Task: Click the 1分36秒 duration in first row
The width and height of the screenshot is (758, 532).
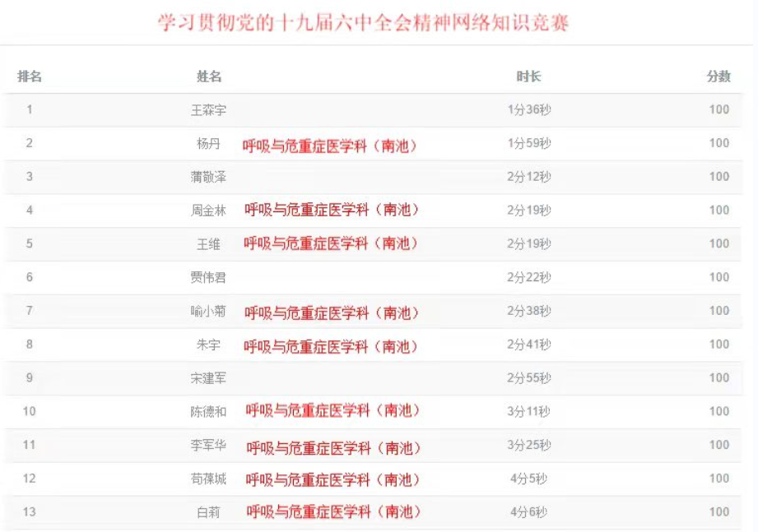Action: 529,109
